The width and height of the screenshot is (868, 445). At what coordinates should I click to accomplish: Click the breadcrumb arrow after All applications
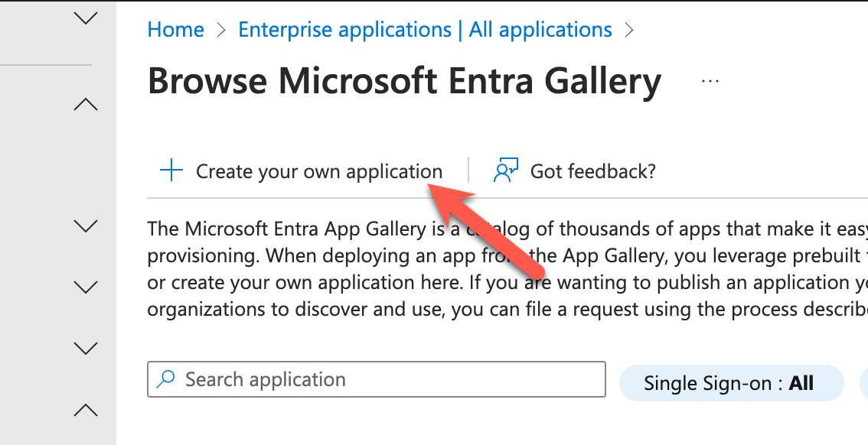click(x=630, y=31)
